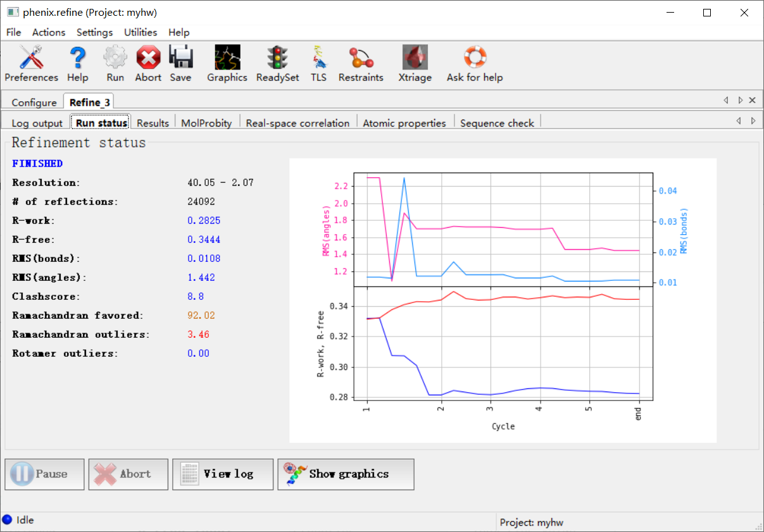
Task: Click the RMS(angles) axis label
Action: point(326,230)
